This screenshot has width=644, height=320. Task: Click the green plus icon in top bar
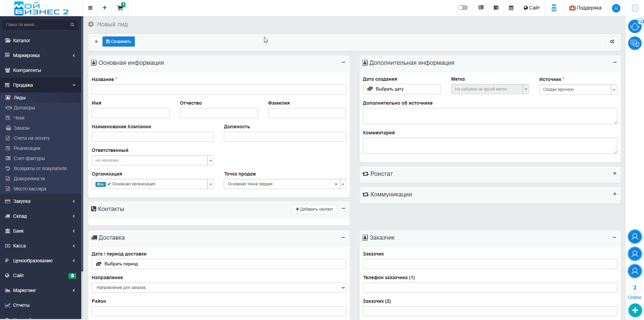(105, 8)
